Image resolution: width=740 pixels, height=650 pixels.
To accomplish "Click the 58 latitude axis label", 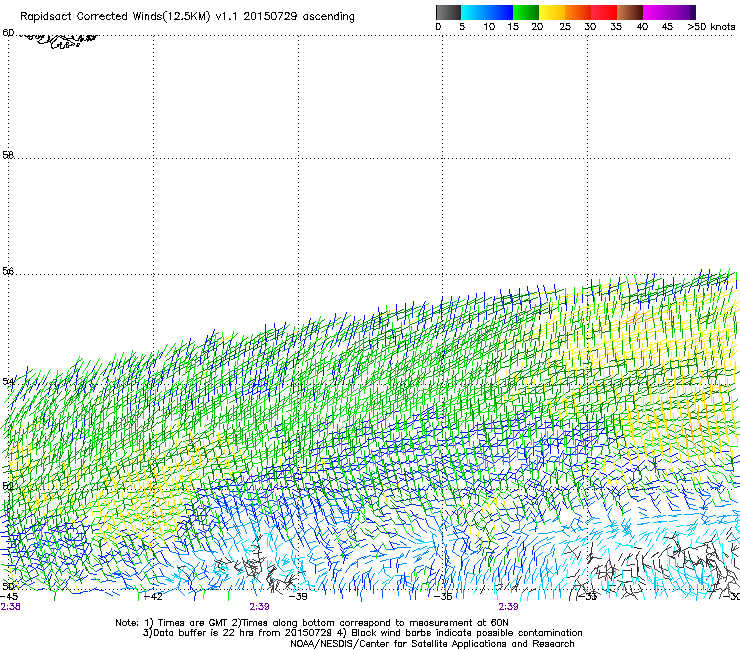I will [x=8, y=155].
